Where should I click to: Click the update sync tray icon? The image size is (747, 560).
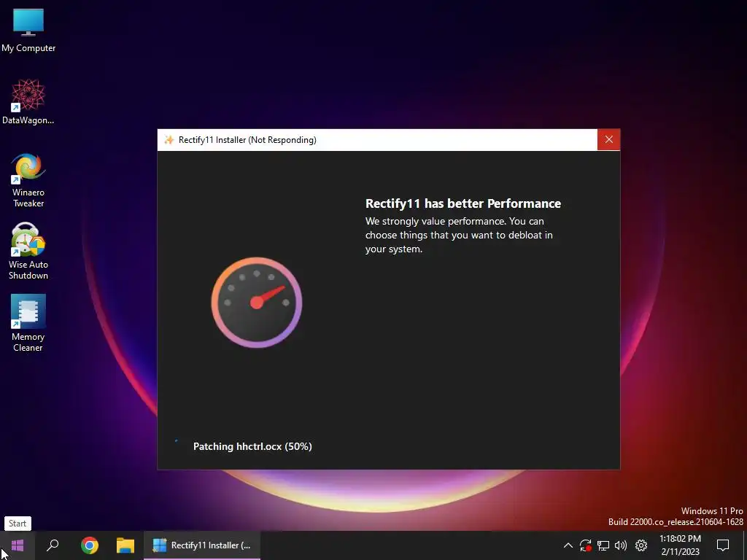(586, 545)
